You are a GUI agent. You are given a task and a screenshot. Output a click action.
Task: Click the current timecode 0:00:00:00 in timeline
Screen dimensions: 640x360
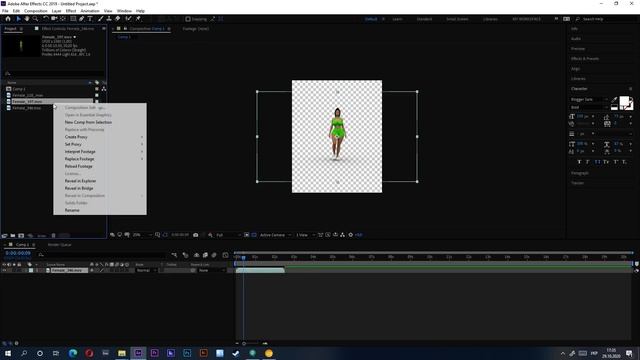click(18, 253)
